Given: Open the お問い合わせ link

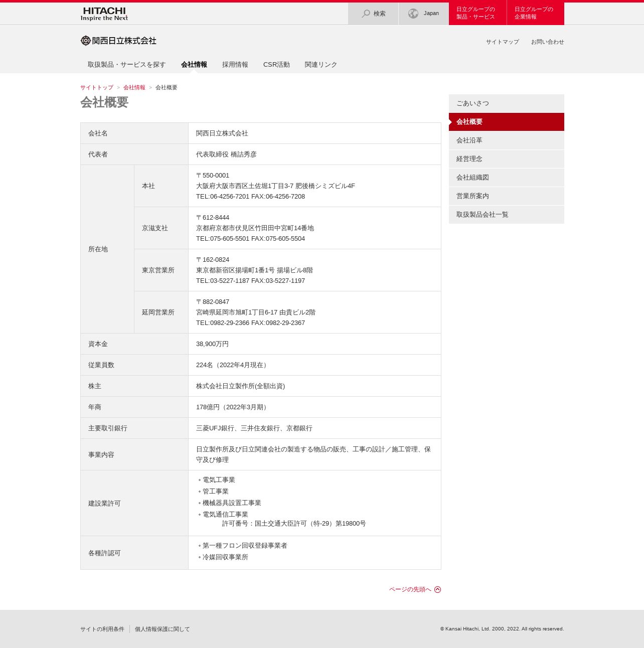Looking at the screenshot, I should [x=548, y=42].
